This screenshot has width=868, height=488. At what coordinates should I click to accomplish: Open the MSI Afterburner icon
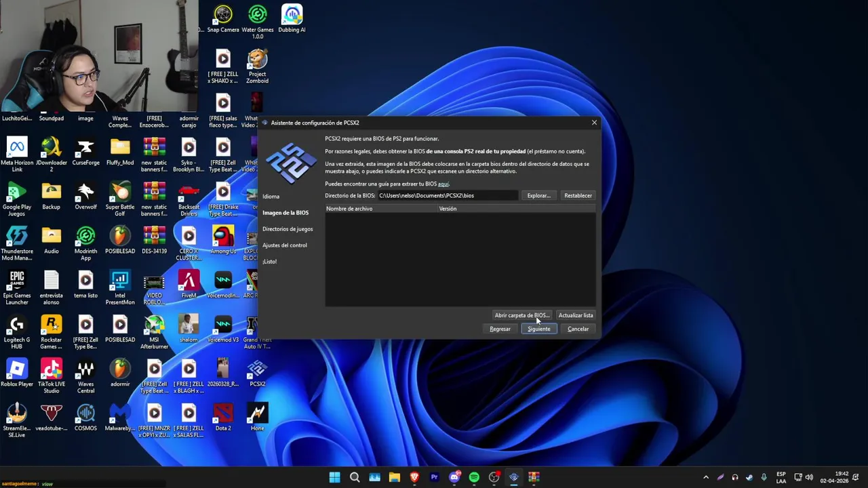pyautogui.click(x=154, y=332)
